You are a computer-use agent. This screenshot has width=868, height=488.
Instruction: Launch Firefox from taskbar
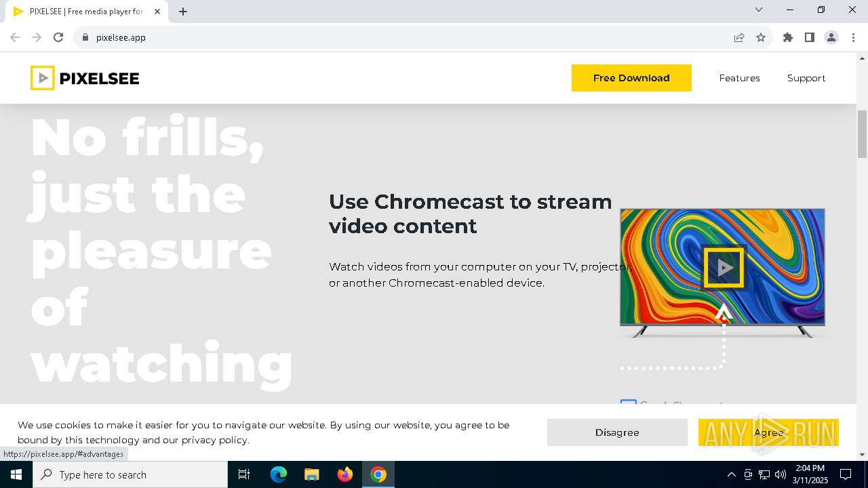[x=345, y=474]
